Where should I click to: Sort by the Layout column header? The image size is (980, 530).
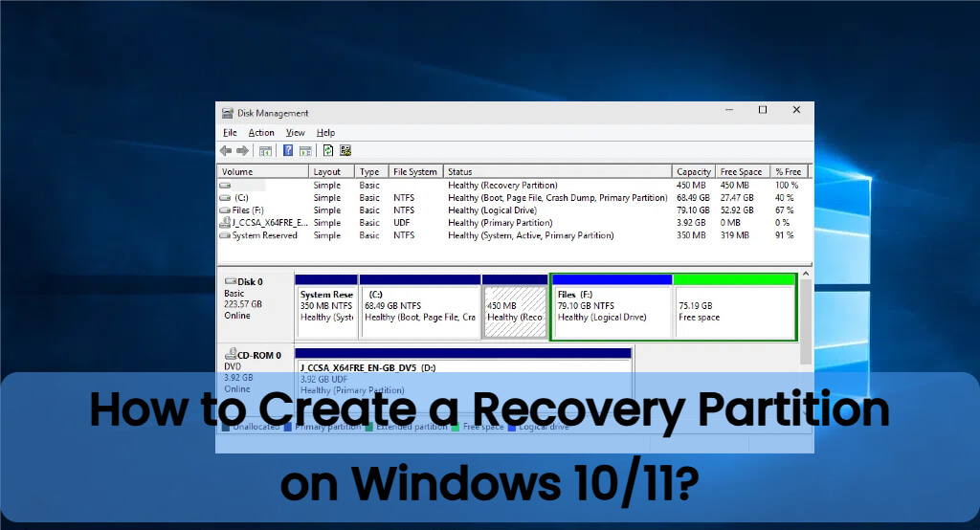[x=331, y=172]
